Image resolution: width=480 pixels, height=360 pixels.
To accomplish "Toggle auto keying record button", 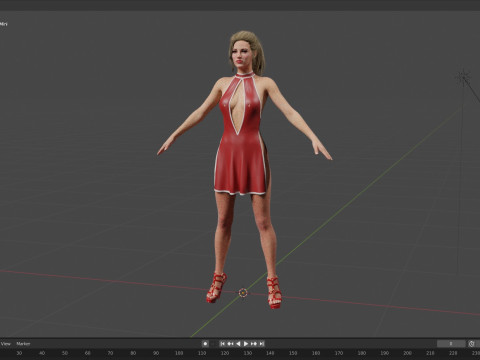I will (205, 344).
